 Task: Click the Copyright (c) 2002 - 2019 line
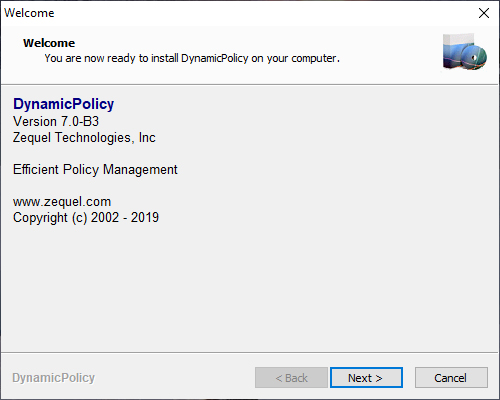(x=86, y=217)
